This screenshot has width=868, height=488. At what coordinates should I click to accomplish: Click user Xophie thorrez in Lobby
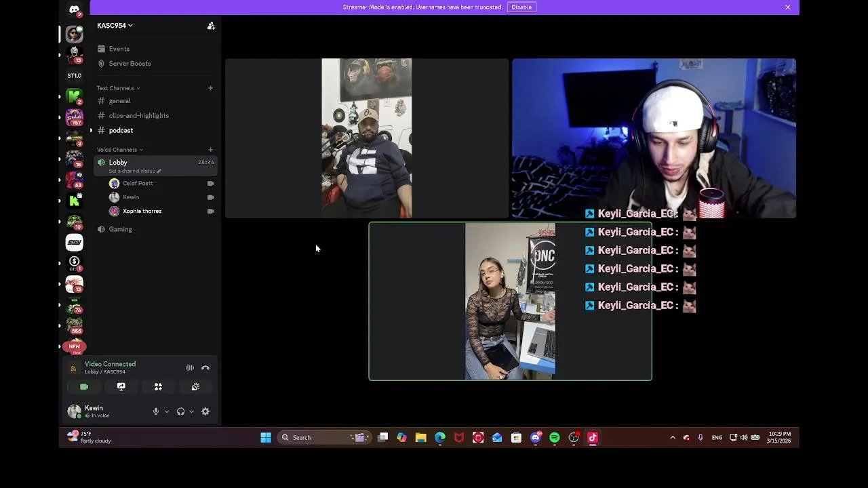coord(142,211)
